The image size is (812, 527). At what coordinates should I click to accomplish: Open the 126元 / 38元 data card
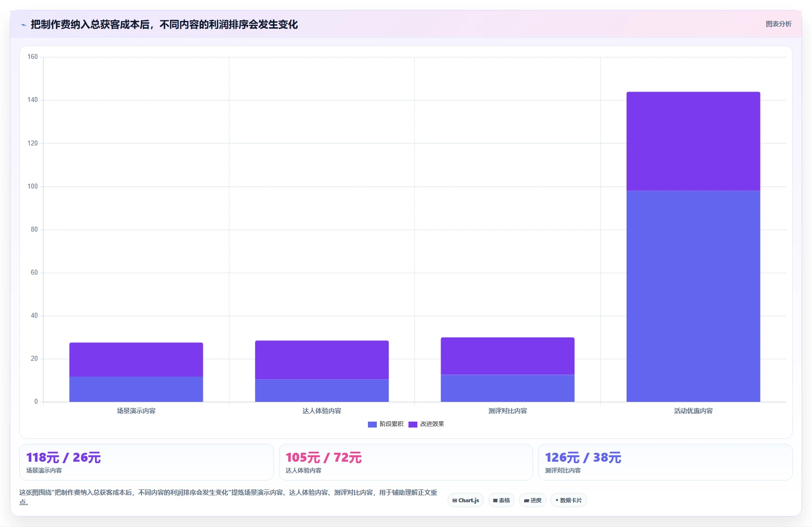pos(665,462)
